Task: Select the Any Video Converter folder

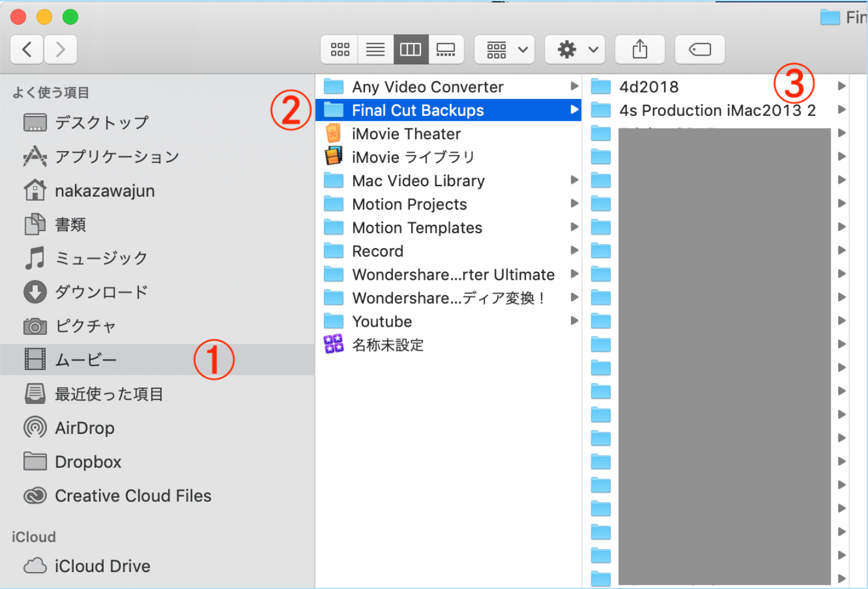Action: click(x=449, y=87)
